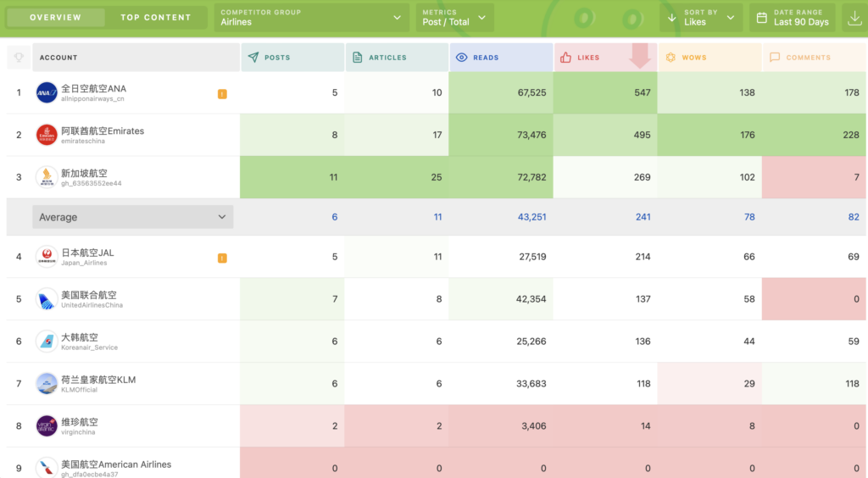
Task: Click the Singapore Airlines reads value 72,782
Action: (x=531, y=178)
